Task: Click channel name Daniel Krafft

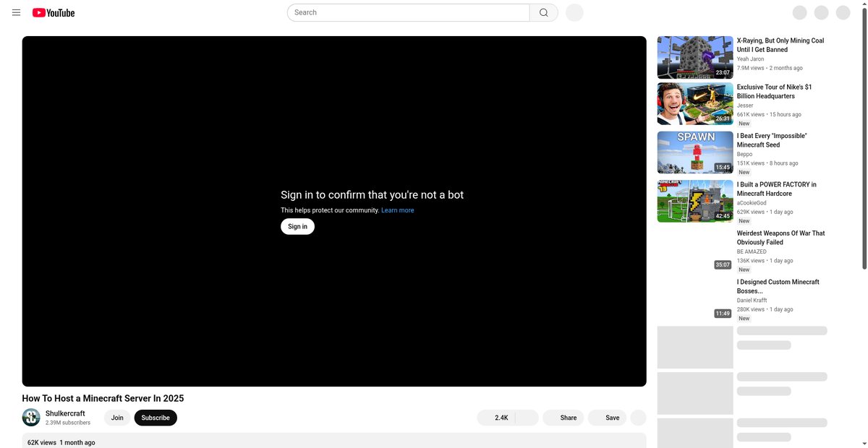Action: (752, 301)
